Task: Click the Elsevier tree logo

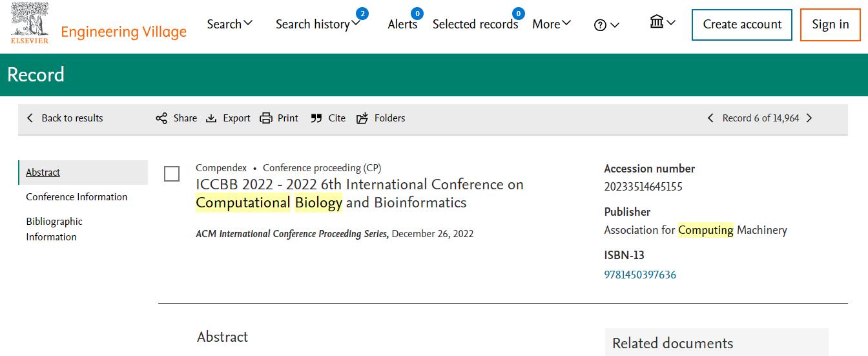Action: (x=30, y=23)
